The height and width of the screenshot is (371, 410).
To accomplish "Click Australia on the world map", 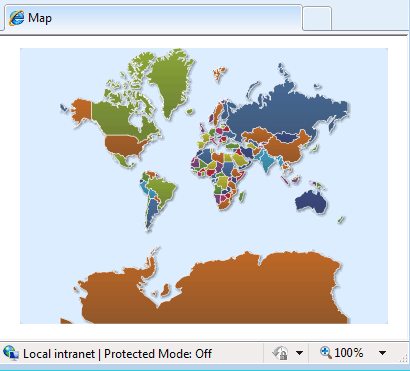I will [x=311, y=202].
